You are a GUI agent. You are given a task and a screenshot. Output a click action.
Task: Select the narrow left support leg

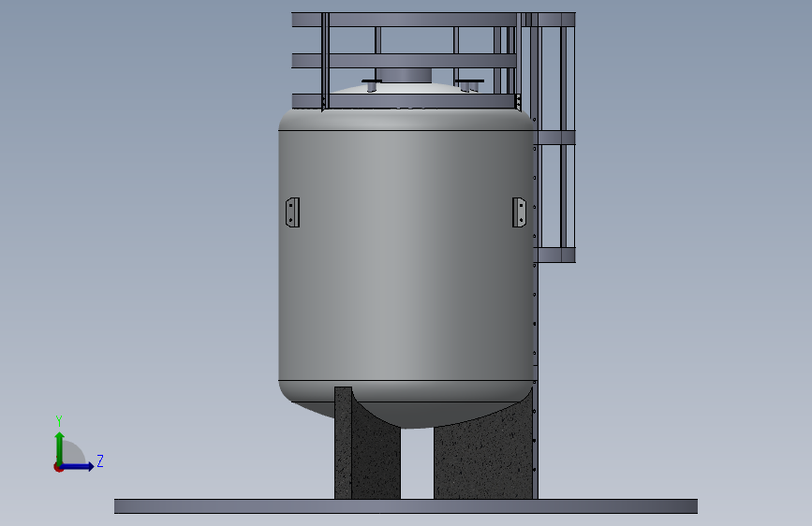coord(344,443)
